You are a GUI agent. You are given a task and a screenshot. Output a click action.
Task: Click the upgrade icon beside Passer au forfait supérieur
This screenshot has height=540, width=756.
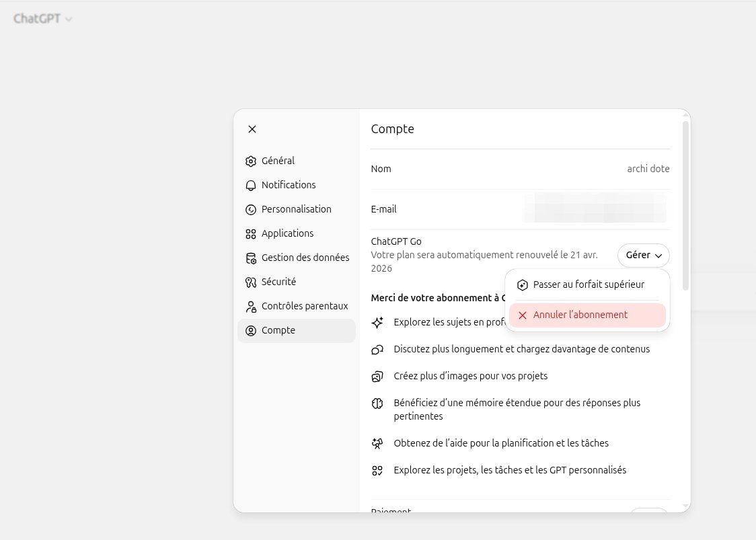(522, 285)
